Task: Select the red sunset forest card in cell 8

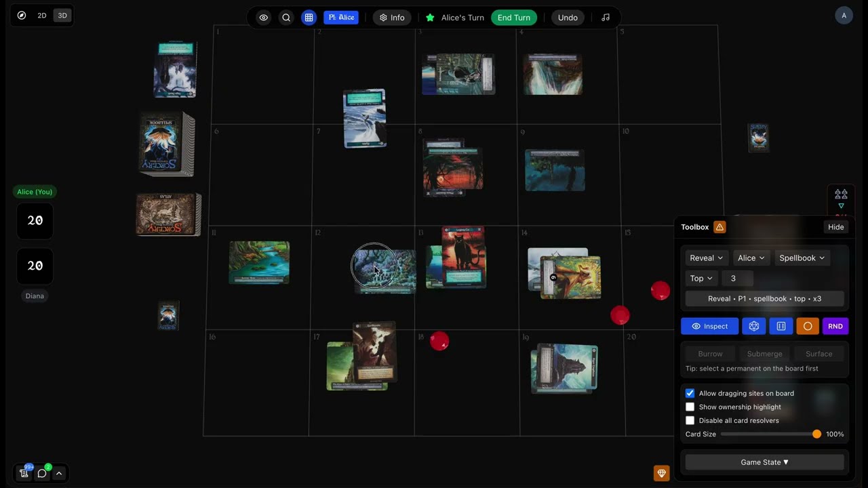Action: point(453,168)
